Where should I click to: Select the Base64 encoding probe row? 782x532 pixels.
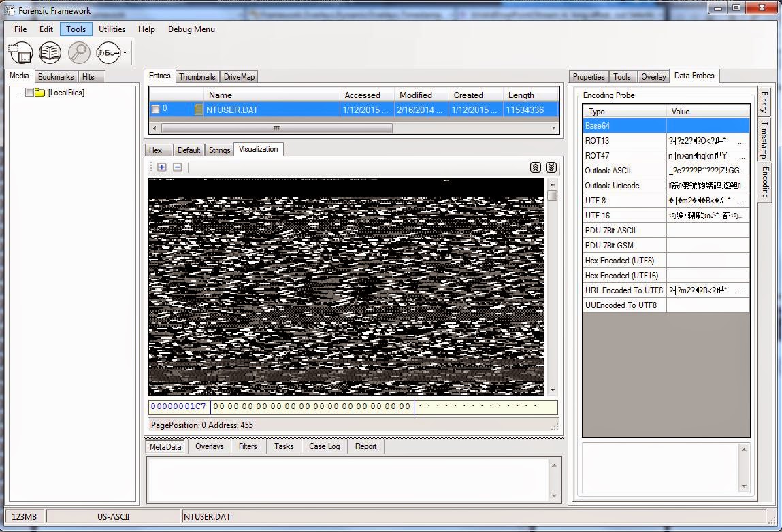click(x=666, y=126)
